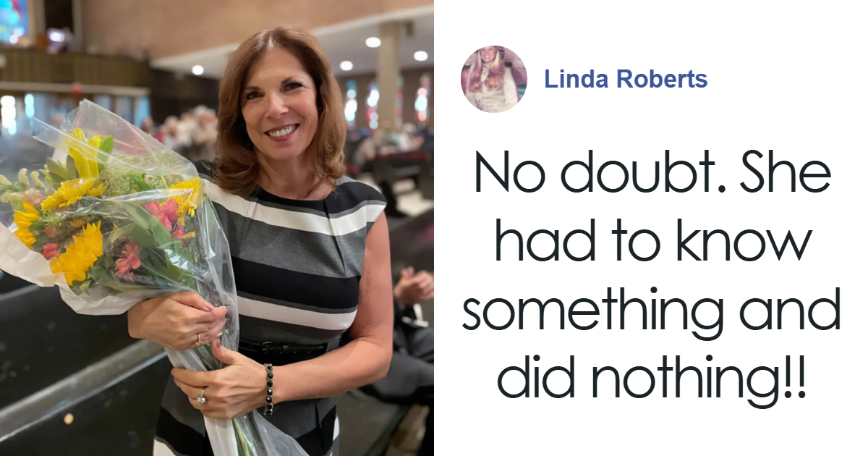
Task: Click the words 'had to know'
Action: [x=653, y=242]
